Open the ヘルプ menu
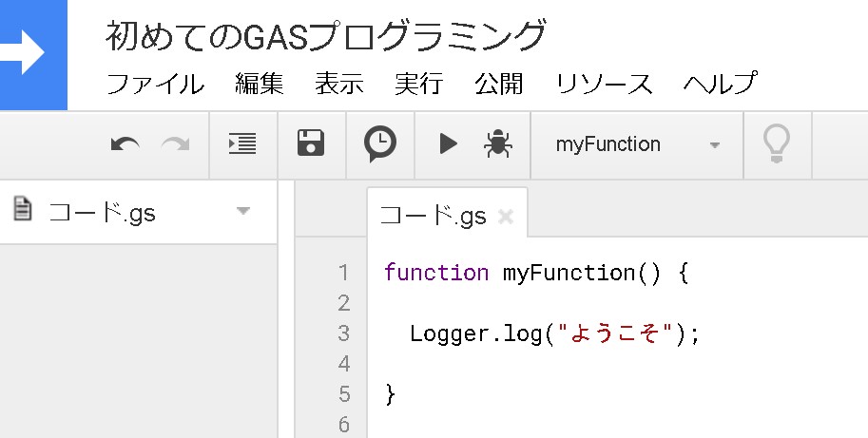868x438 pixels. 720,84
